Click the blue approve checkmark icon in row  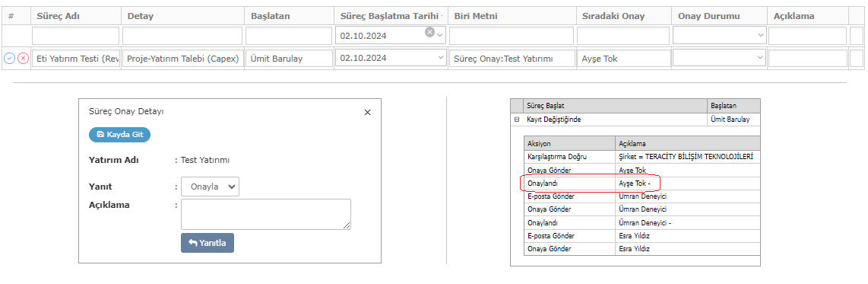coord(9,58)
